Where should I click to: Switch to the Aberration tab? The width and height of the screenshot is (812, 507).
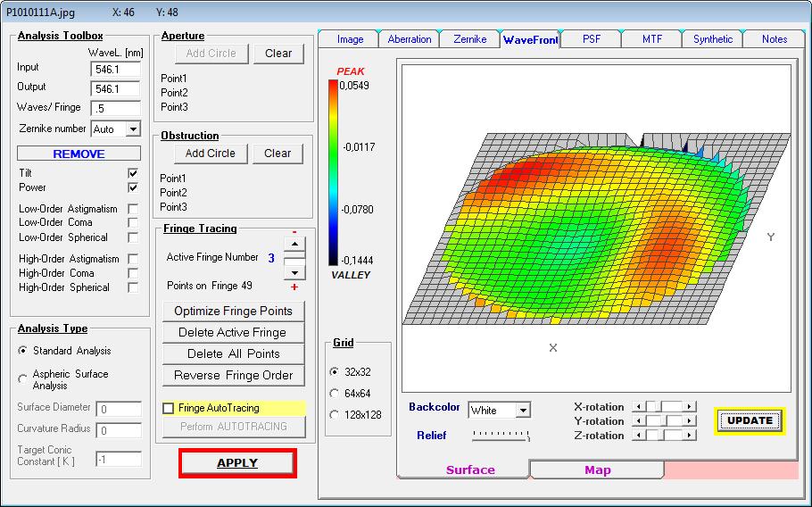409,39
